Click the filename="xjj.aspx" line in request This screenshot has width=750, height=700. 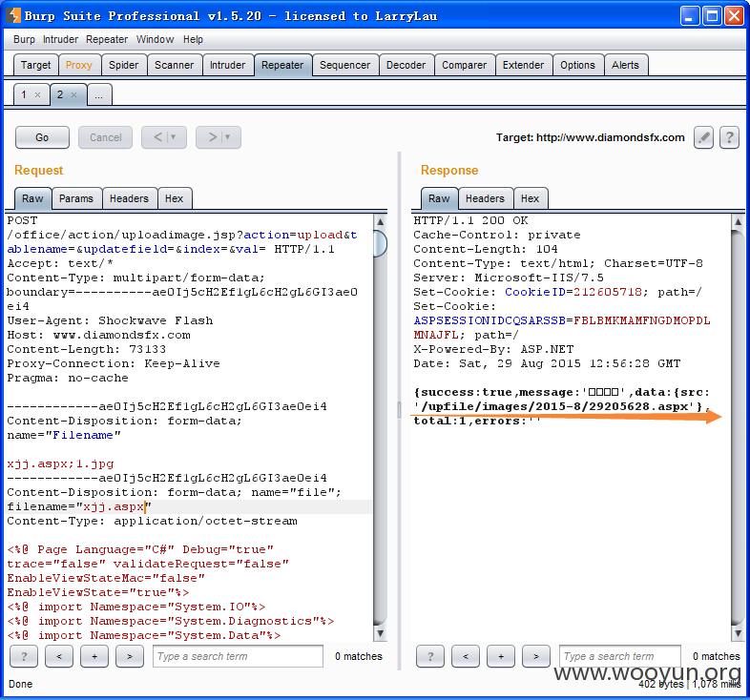point(79,506)
